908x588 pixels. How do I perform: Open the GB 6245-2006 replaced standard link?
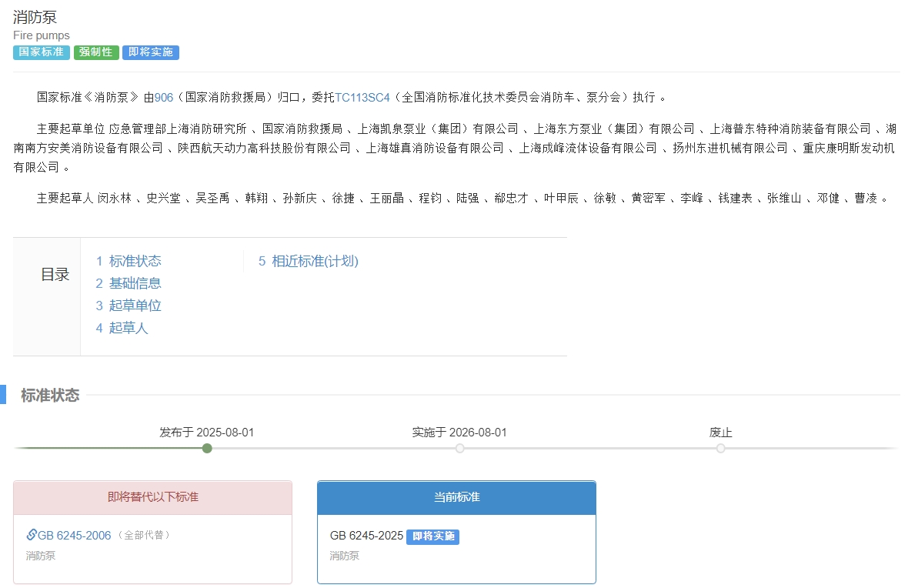(74, 536)
